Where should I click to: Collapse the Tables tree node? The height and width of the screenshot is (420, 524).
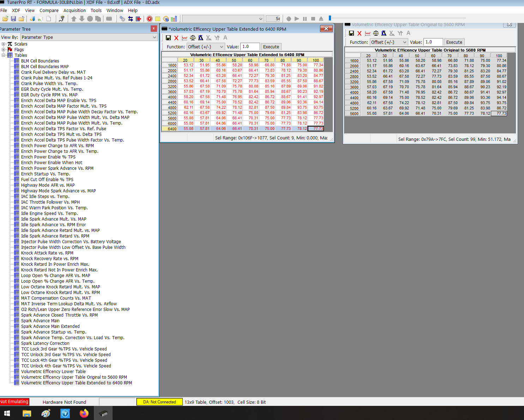pyautogui.click(x=4, y=55)
